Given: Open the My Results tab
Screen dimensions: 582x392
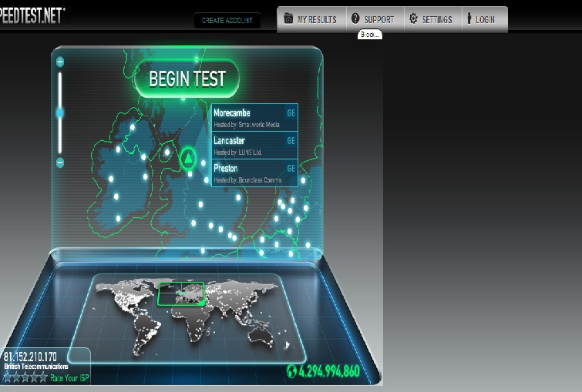Looking at the screenshot, I should click(x=311, y=19).
